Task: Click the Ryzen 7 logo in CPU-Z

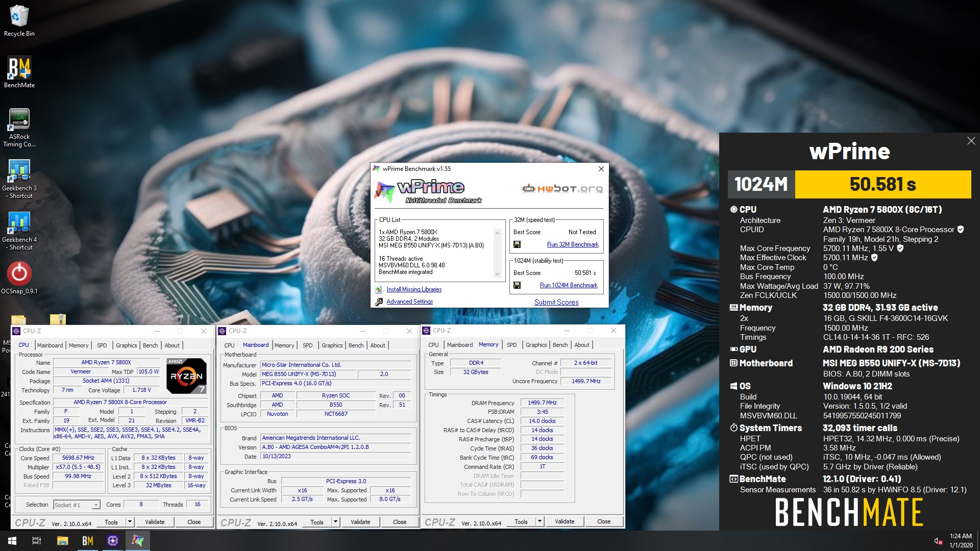Action: click(x=186, y=376)
